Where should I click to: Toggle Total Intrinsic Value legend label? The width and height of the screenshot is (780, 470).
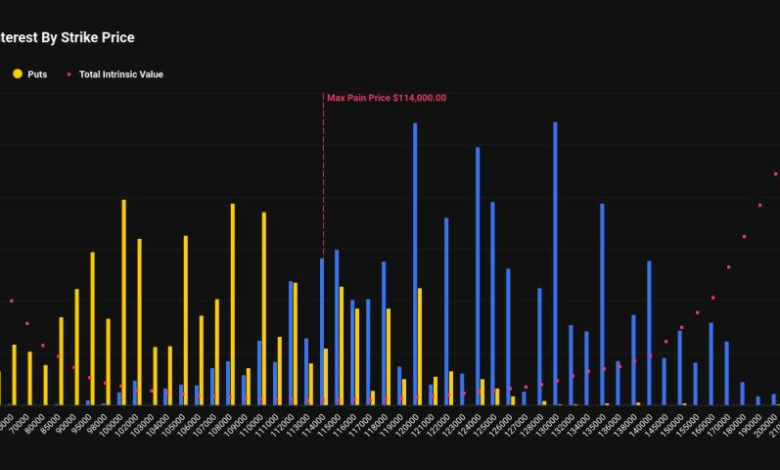(121, 74)
